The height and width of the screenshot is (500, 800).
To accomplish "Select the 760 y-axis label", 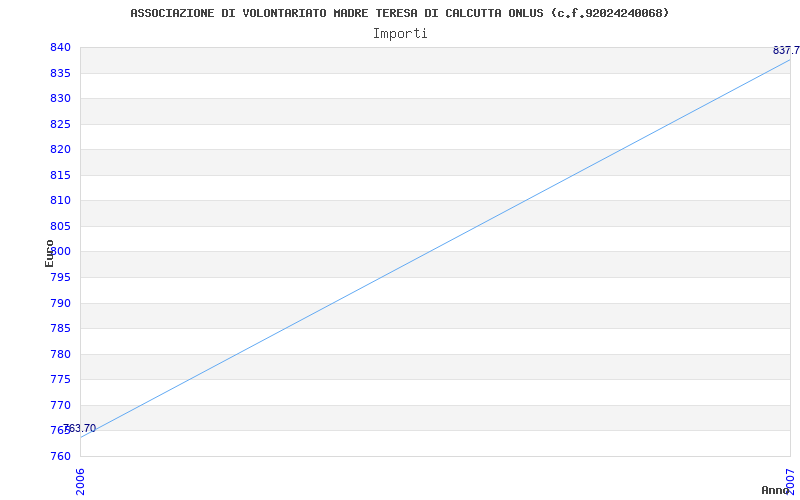I will (60, 456).
